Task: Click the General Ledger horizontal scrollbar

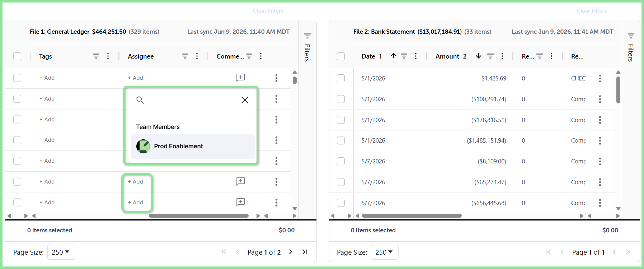Action: click(199, 216)
